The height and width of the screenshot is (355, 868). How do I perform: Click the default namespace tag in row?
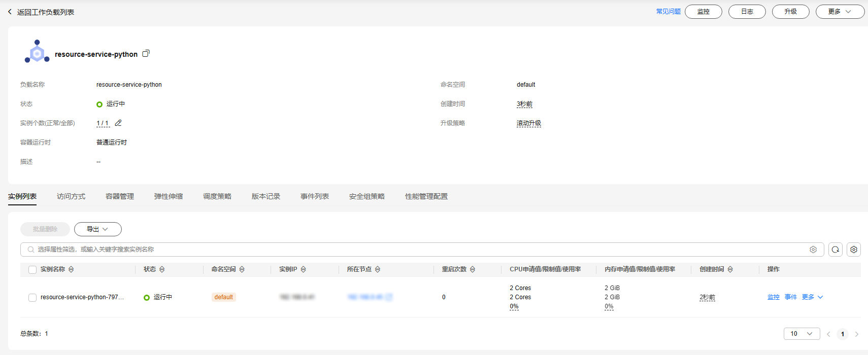224,297
